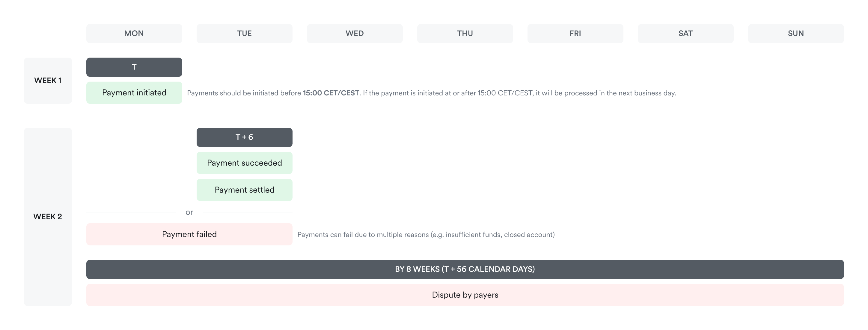Viewport: 868px width, 330px height.
Task: Click the 'or' divider label
Action: tap(189, 212)
